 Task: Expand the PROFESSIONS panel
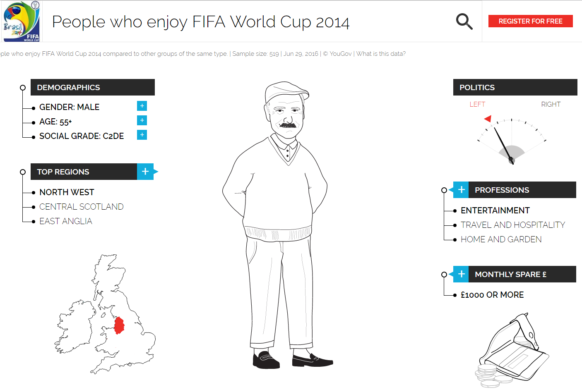point(461,189)
